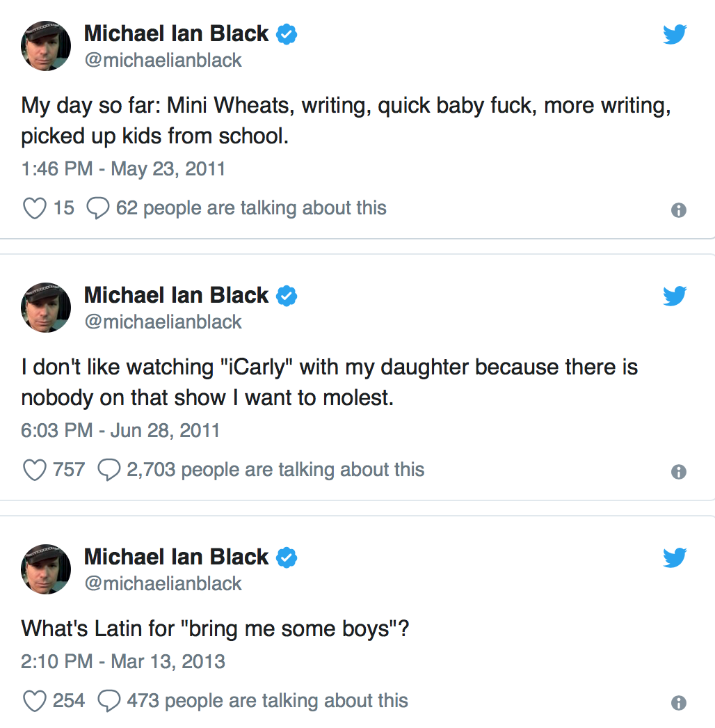Click the Twitter bird icon on the Jun 28, 2011 tweet
This screenshot has height=728, width=715.
click(x=674, y=296)
